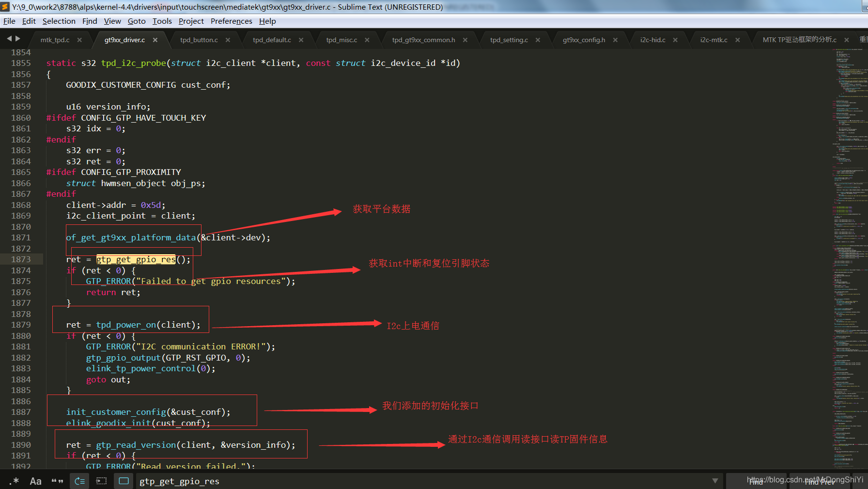Viewport: 868px width, 489px height.
Task: Open the Tools menu
Action: click(x=162, y=21)
